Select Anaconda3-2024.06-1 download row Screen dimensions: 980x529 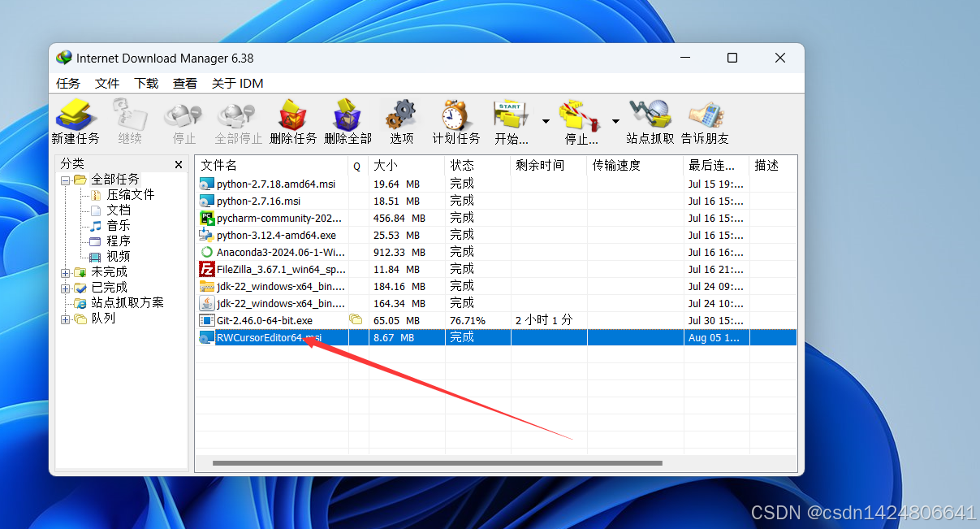pyautogui.click(x=496, y=252)
